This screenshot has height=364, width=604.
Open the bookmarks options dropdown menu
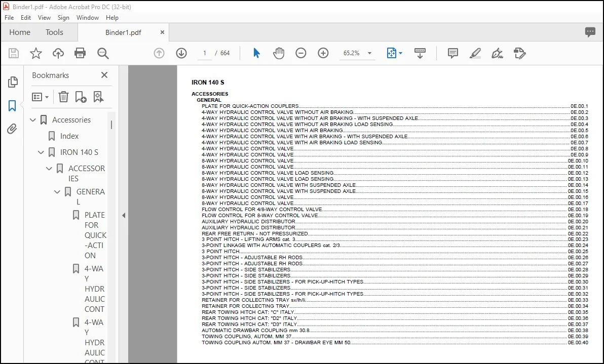coord(40,97)
